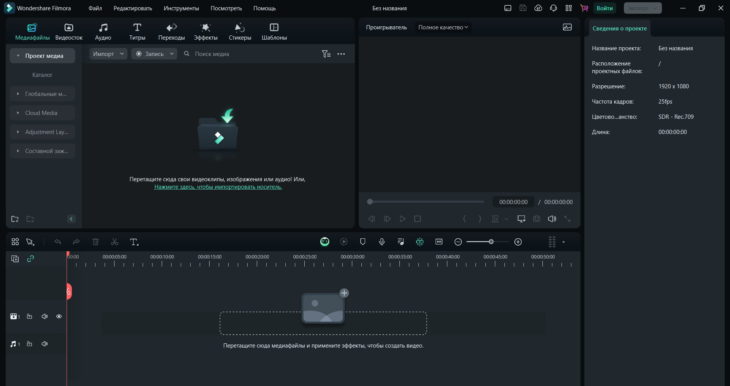Open the Переходы transitions tab
Screen dimensions: 730x386
pos(171,32)
